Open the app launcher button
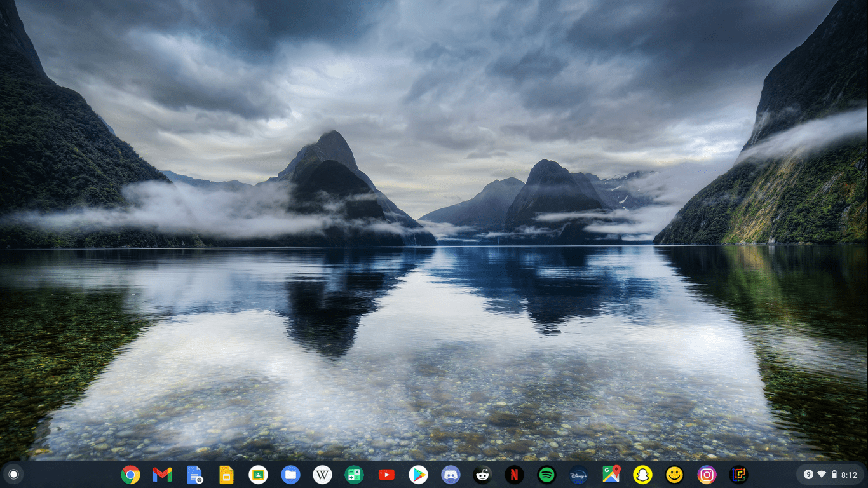Image resolution: width=868 pixels, height=488 pixels. [x=13, y=475]
